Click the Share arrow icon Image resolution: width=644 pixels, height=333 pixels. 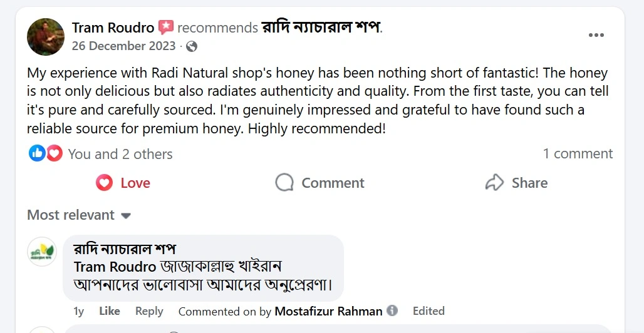pos(495,183)
